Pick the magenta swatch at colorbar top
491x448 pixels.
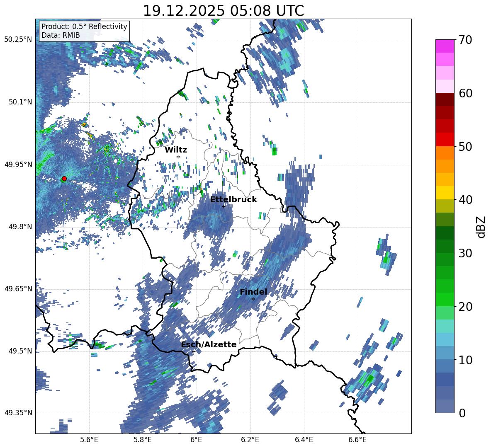445,46
